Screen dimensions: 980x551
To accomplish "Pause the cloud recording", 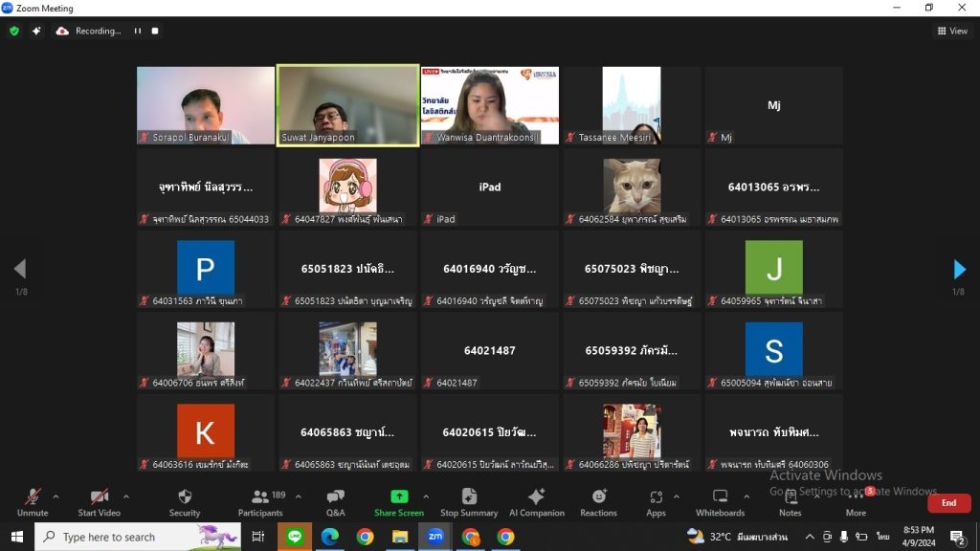I will point(138,31).
